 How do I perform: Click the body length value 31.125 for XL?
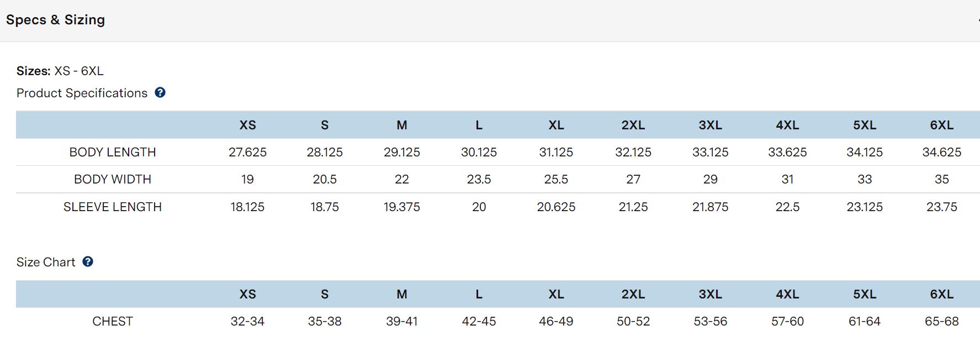(556, 152)
